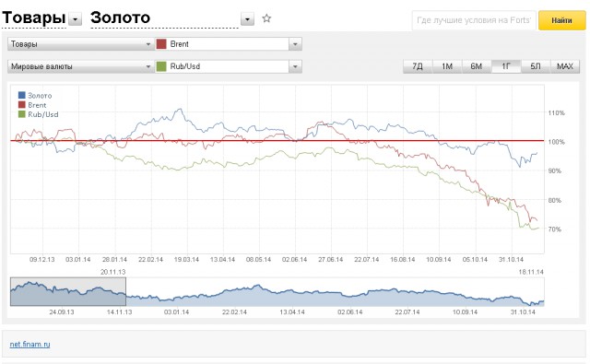Open the Товары category combo box
Image resolution: width=590 pixels, height=364 pixels.
tap(80, 44)
